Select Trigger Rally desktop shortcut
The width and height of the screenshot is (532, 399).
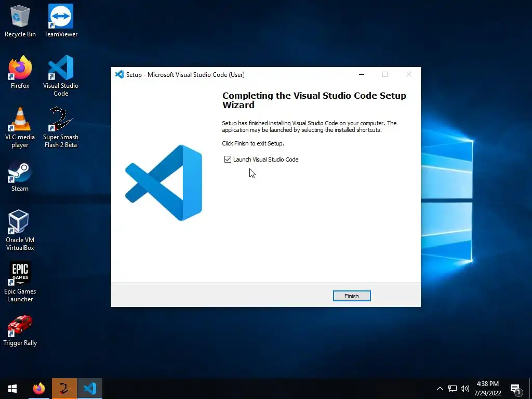pyautogui.click(x=20, y=330)
